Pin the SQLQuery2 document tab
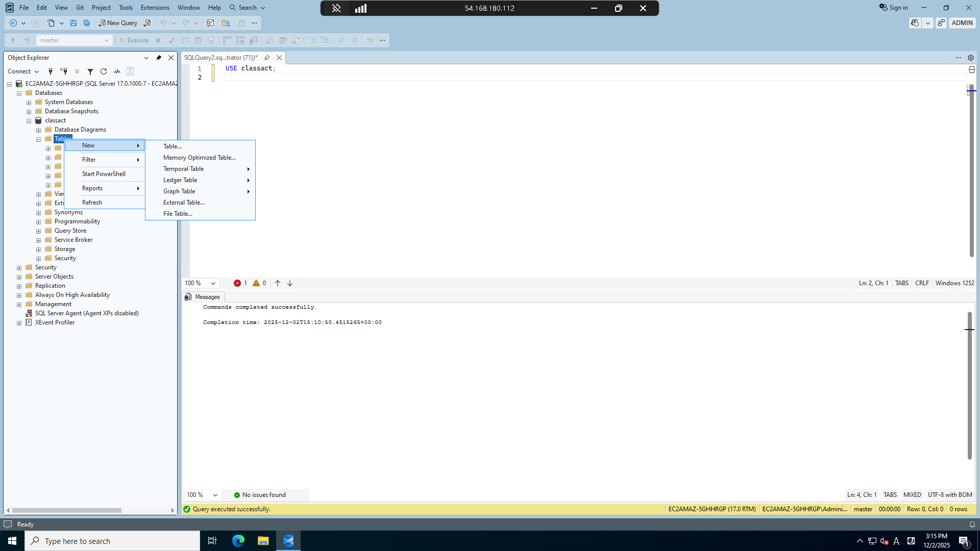This screenshot has height=551, width=980. point(267,58)
